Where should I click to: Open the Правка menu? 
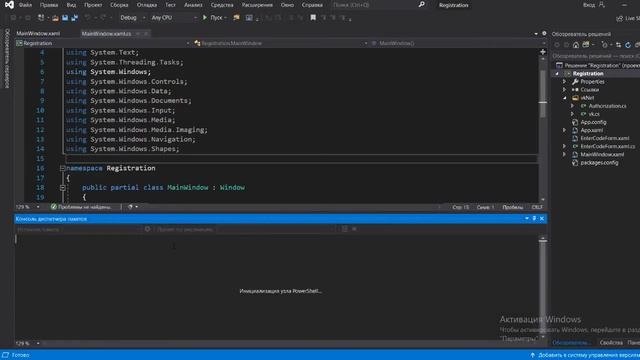[x=49, y=5]
